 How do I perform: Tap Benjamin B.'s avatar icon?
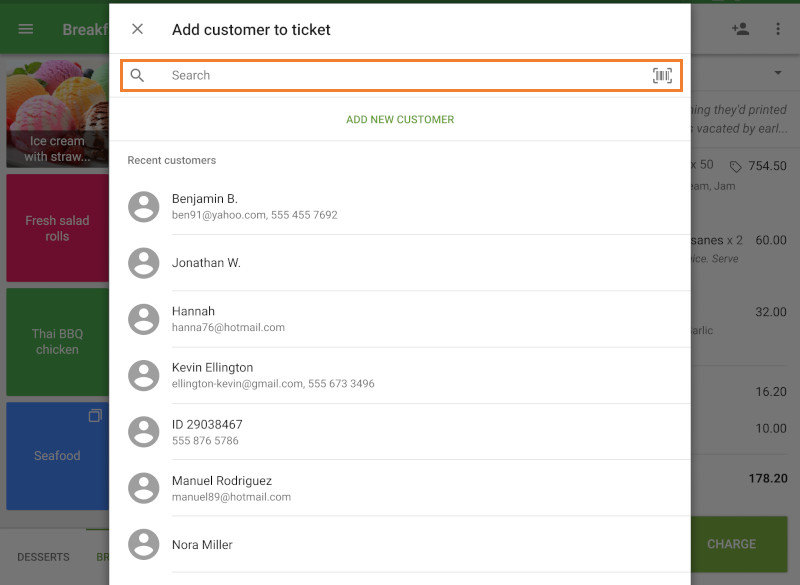(x=143, y=206)
